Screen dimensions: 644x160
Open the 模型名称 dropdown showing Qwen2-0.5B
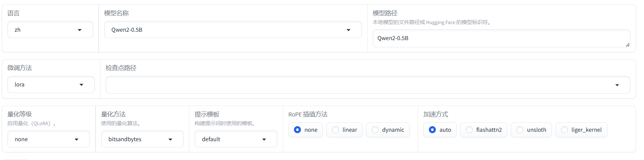[233, 30]
